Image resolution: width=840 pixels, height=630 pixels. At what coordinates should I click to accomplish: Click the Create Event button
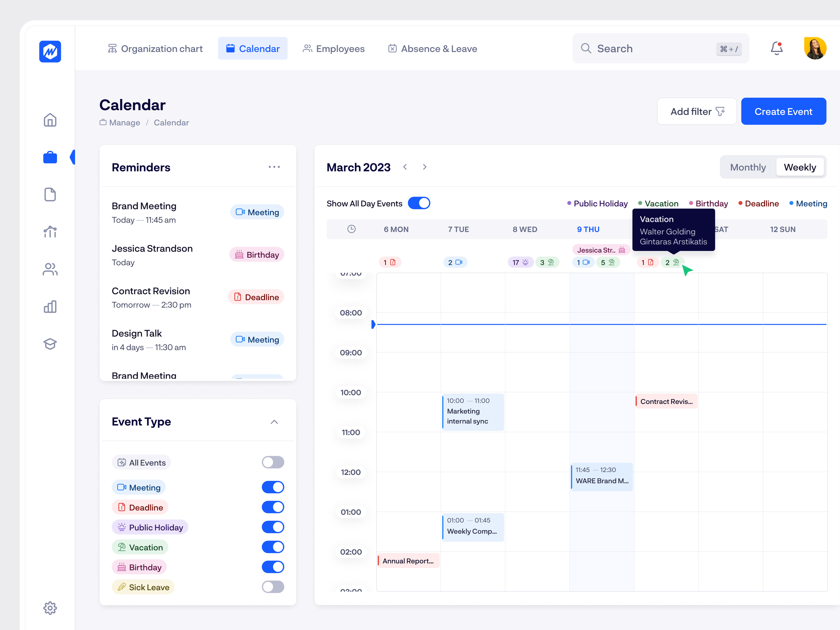(783, 111)
